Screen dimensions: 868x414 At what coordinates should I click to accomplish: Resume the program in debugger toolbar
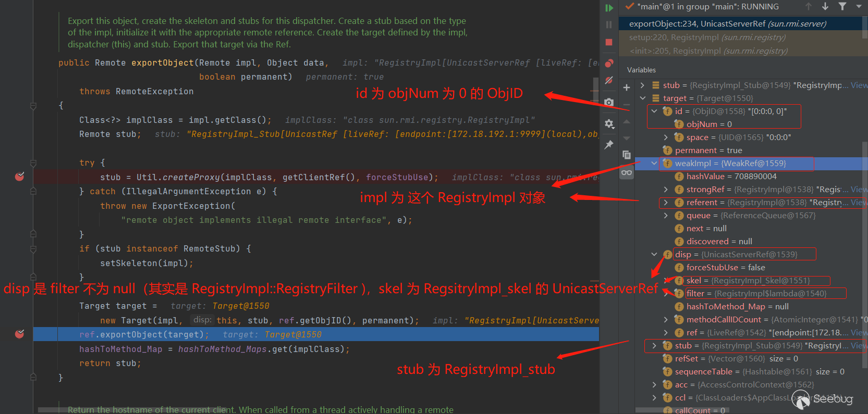coord(609,8)
